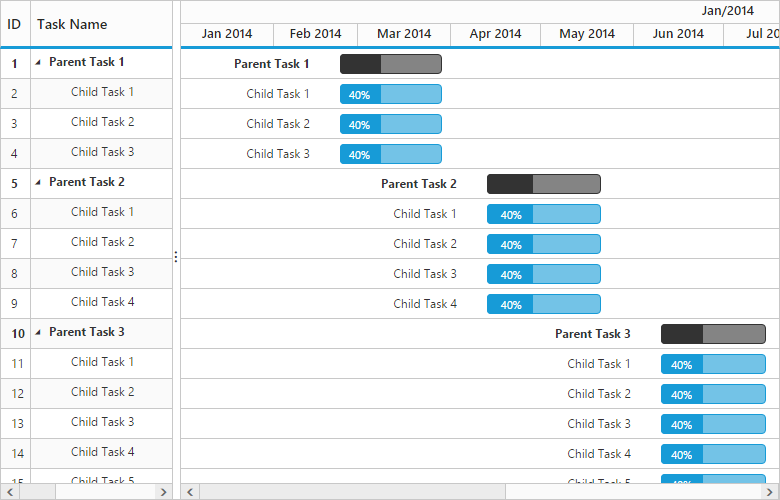
Task: Select ID cell of row 7
Action: (x=15, y=243)
